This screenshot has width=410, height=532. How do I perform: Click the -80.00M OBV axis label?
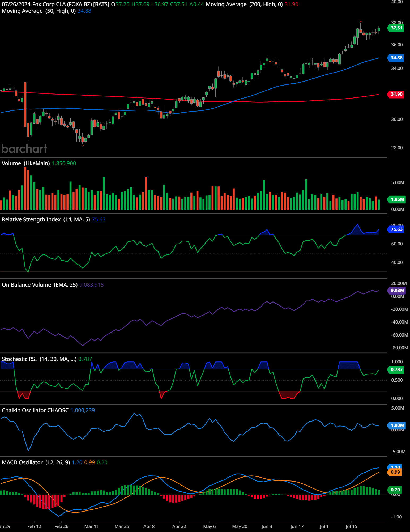[x=400, y=348]
